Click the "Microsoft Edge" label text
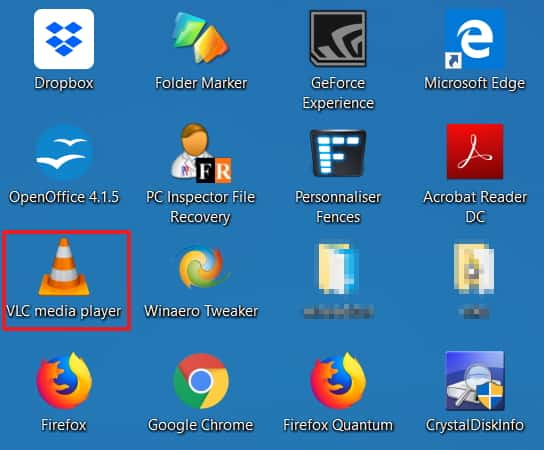 pos(475,84)
